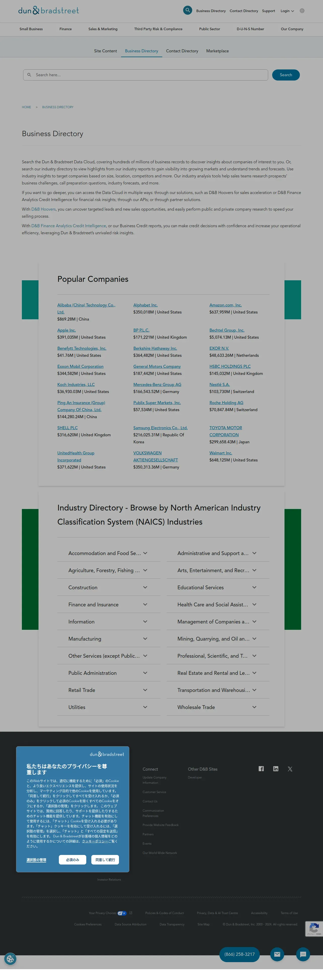323x980 pixels.
Task: Go to HOME breadcrumb
Action: click(26, 107)
